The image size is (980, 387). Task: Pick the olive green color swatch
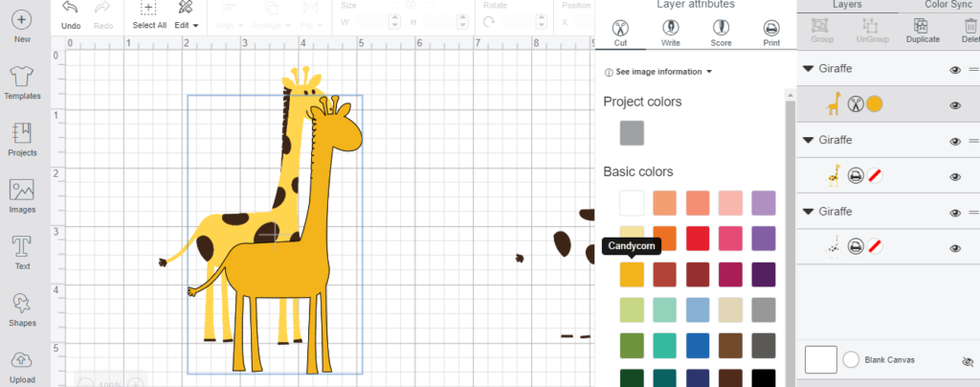point(632,346)
